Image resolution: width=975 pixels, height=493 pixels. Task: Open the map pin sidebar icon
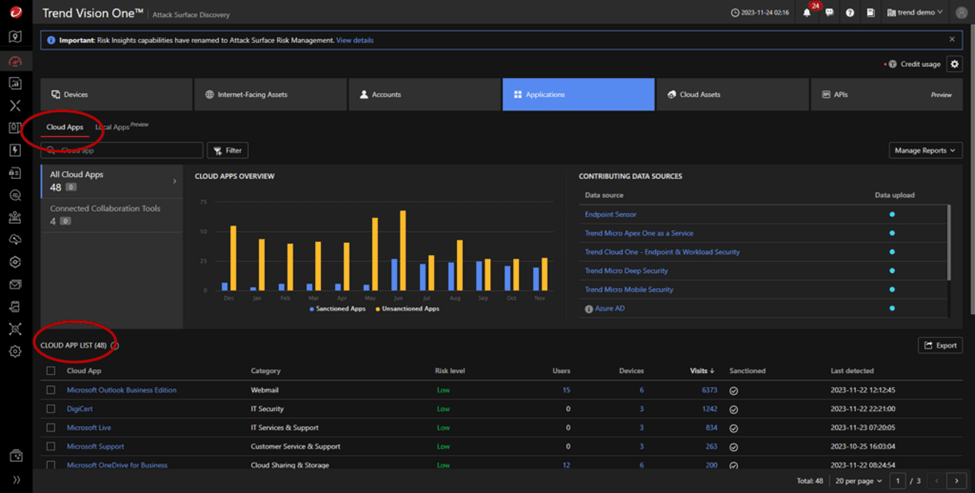point(16,37)
